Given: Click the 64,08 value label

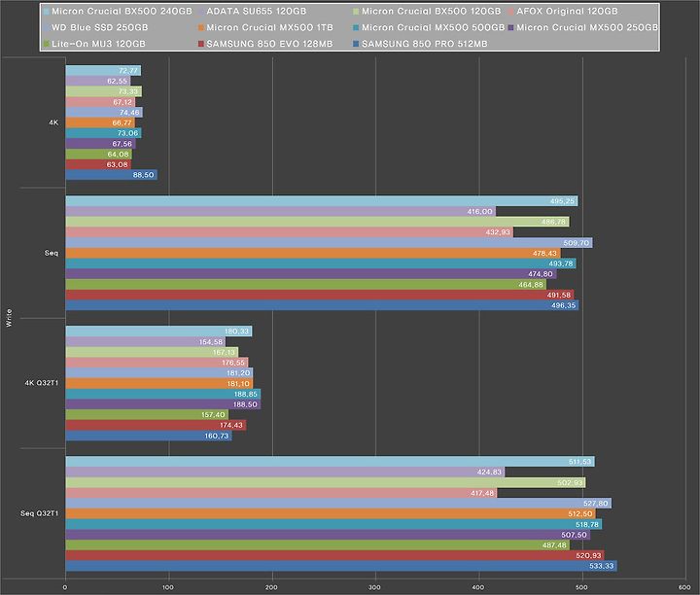Looking at the screenshot, I should [118, 155].
